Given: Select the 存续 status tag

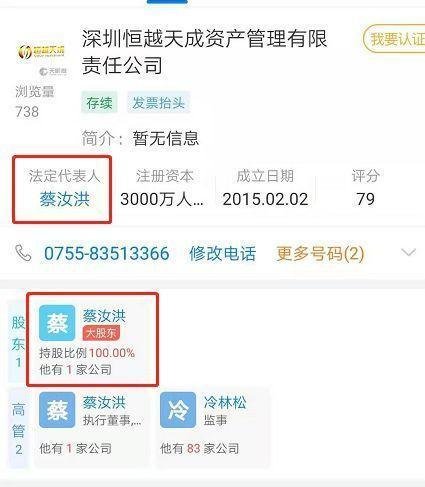Looking at the screenshot, I should pos(99,103).
